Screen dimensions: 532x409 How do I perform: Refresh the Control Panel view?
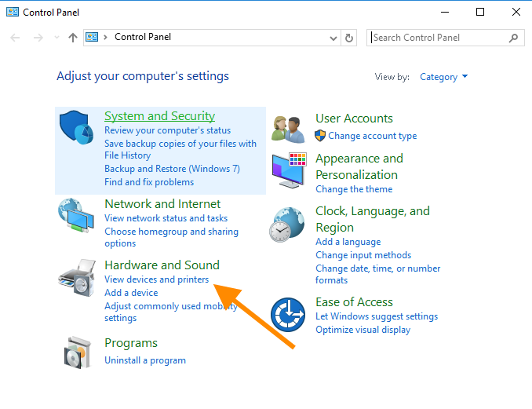[x=349, y=38]
